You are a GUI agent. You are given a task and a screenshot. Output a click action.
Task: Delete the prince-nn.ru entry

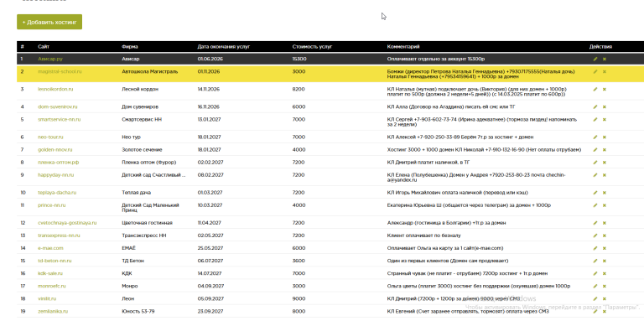click(604, 205)
